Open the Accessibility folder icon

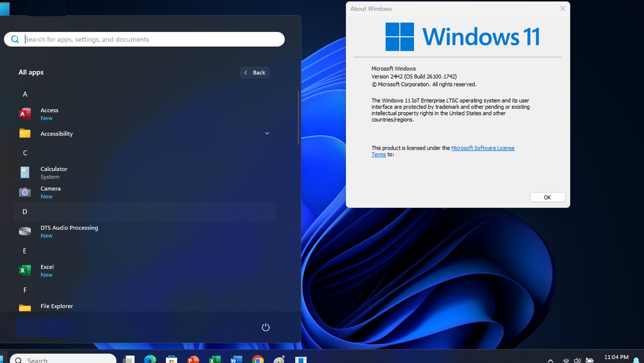(25, 133)
